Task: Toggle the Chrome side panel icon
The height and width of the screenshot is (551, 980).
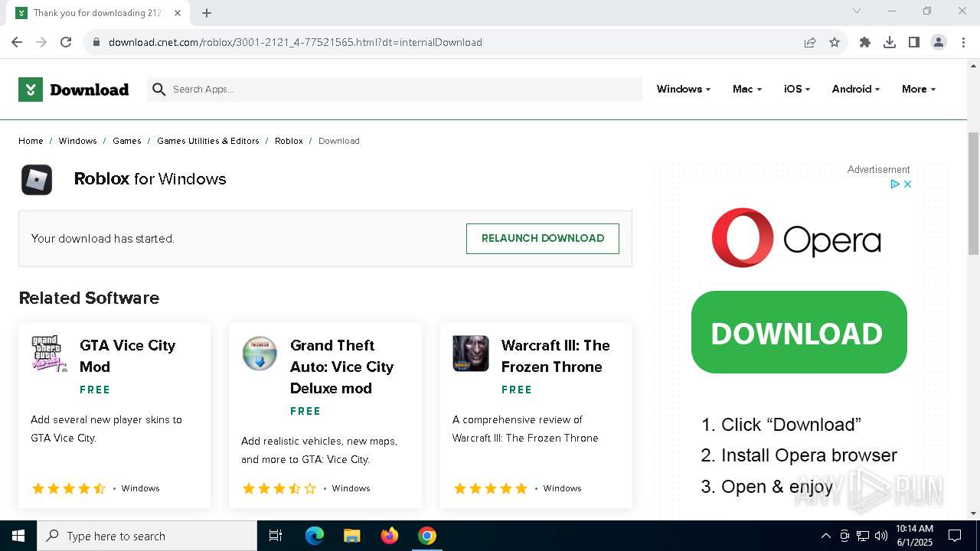Action: tap(914, 42)
